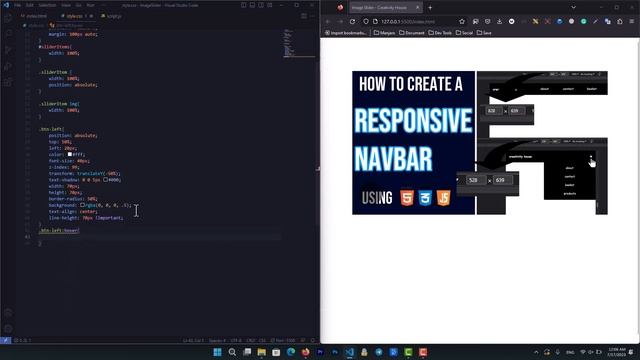This screenshot has width=640, height=360.
Task: Open the View menu in VS Code
Action: 66,5
